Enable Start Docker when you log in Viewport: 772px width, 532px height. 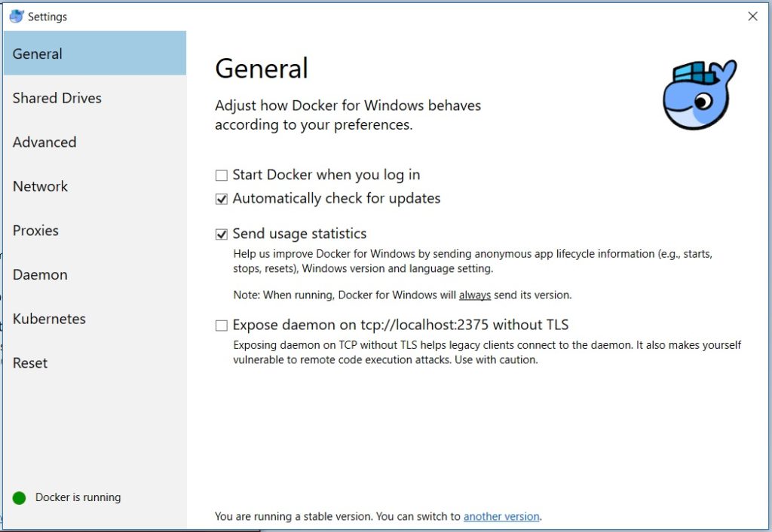click(x=222, y=176)
